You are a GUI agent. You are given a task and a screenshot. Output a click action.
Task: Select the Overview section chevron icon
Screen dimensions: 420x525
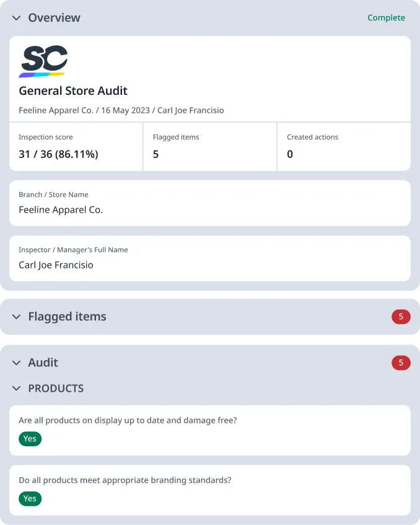pos(15,18)
